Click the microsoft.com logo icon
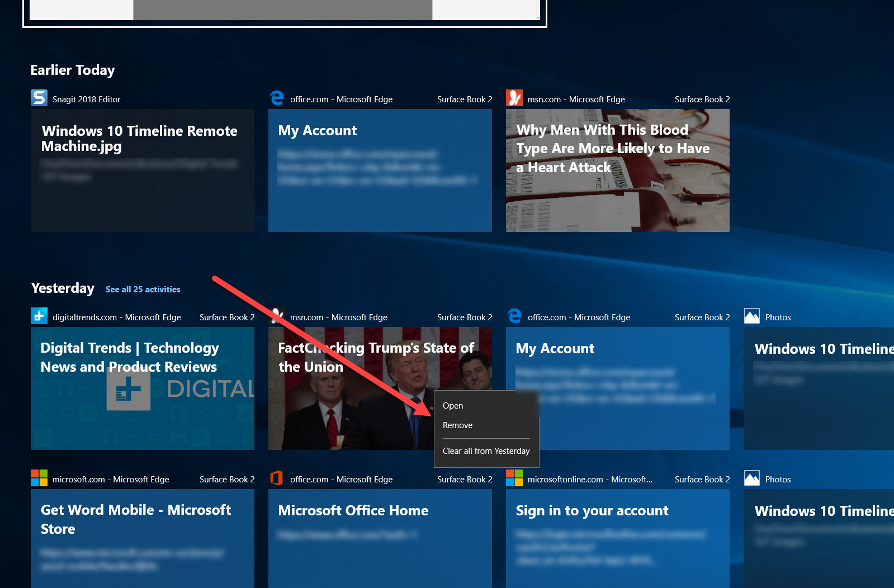 pos(39,478)
